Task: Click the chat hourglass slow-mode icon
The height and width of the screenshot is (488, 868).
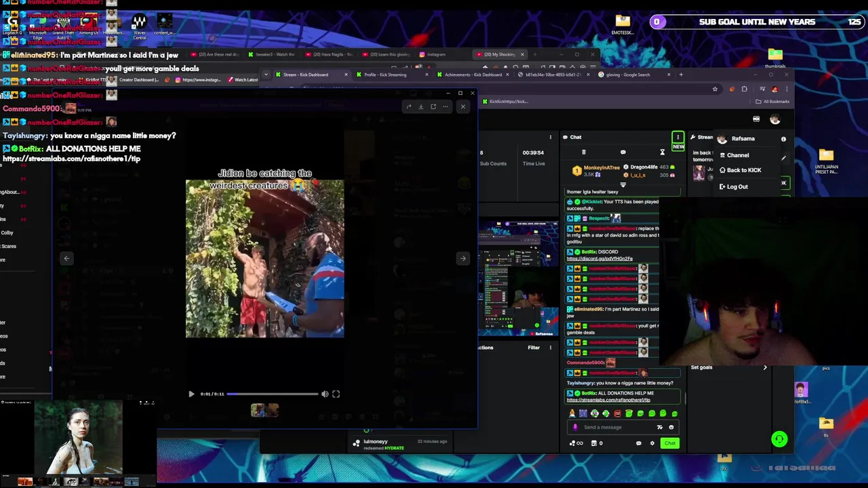Action: 663,152
